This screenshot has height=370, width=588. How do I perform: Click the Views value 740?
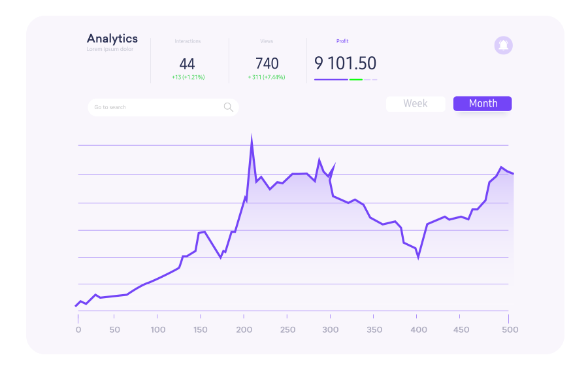pyautogui.click(x=267, y=63)
